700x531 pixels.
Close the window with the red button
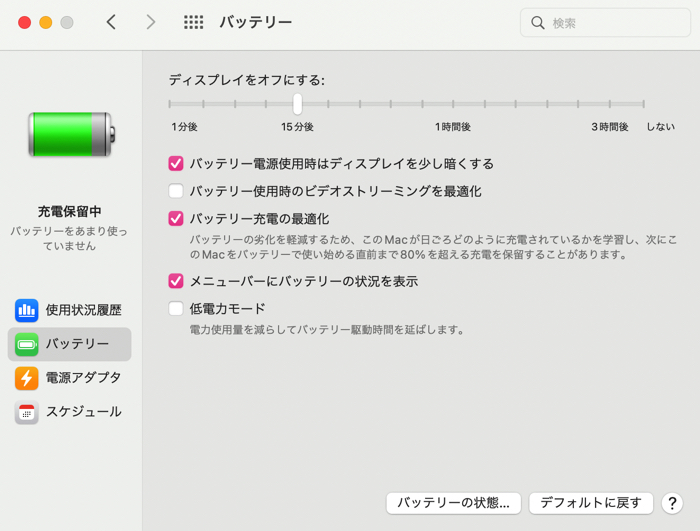tap(25, 22)
